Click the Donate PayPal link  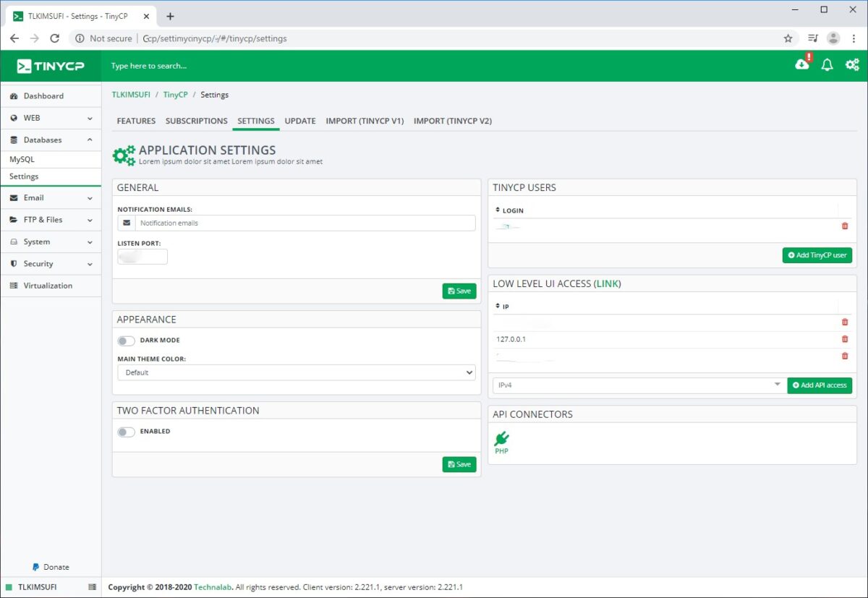point(51,567)
